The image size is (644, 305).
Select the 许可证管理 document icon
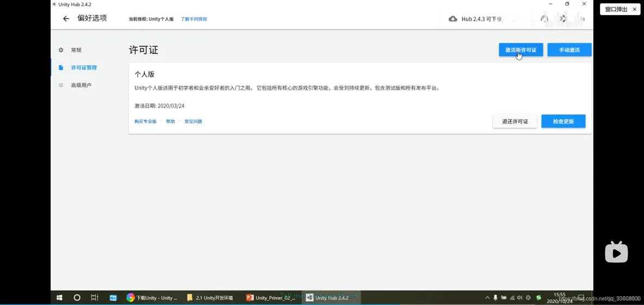pyautogui.click(x=61, y=68)
